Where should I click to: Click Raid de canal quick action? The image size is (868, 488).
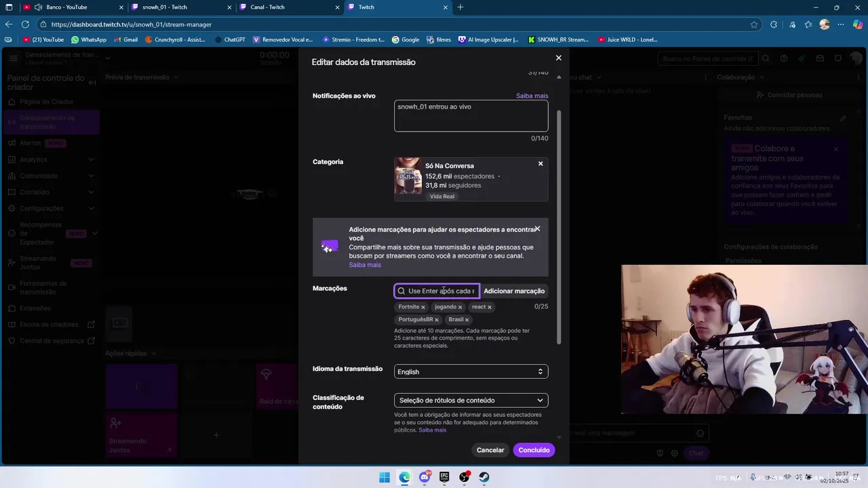pos(278,386)
